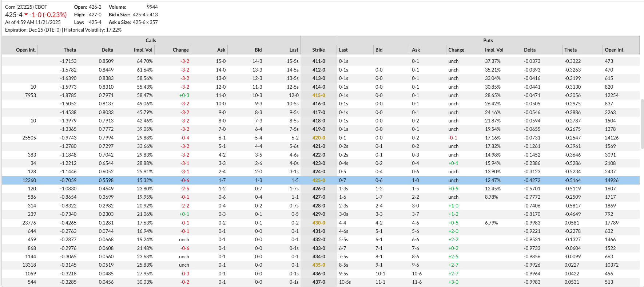Viewport: 644px width, 287px height.
Task: Click Calls delta value 0.8509
Action: (x=106, y=61)
